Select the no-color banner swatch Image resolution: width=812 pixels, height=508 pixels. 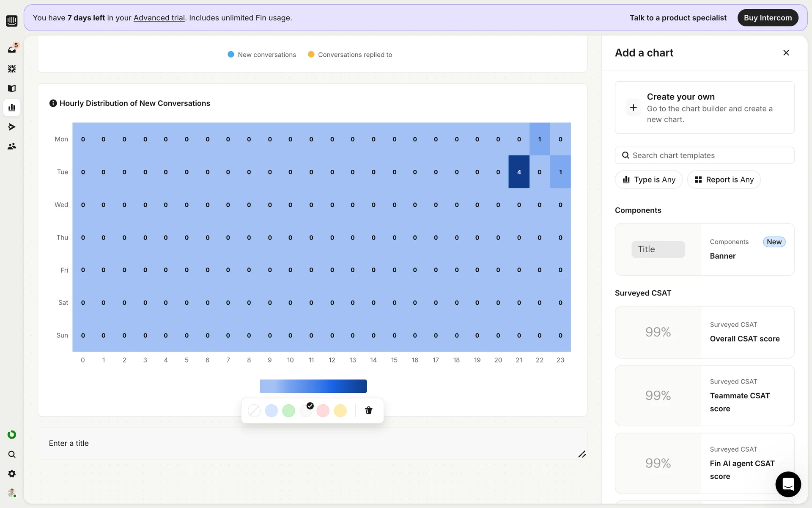pyautogui.click(x=254, y=411)
